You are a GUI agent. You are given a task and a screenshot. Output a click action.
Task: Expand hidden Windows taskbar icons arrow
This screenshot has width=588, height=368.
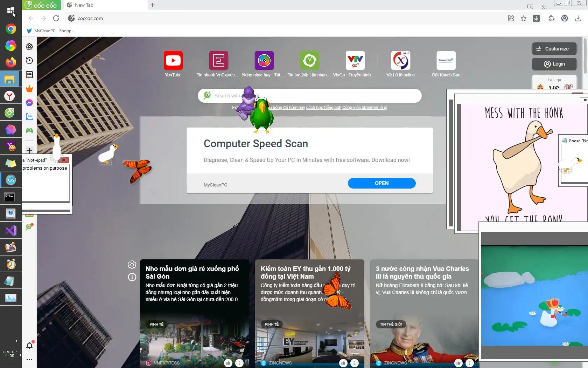[16, 341]
